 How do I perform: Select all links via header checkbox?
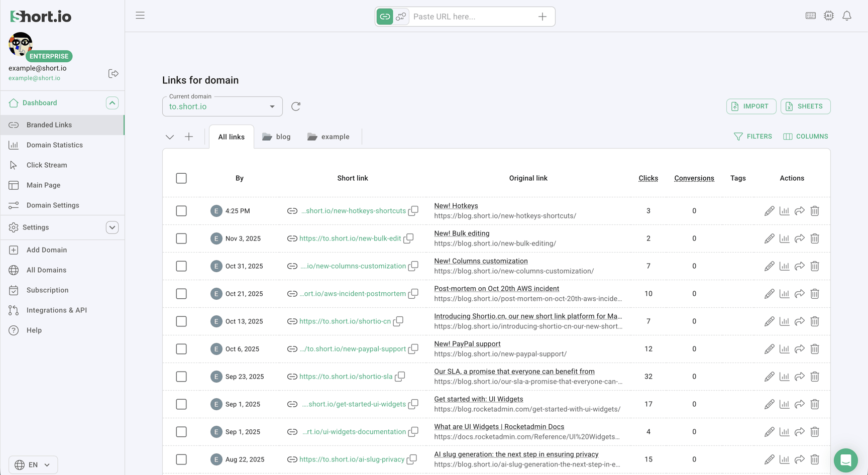tap(181, 178)
